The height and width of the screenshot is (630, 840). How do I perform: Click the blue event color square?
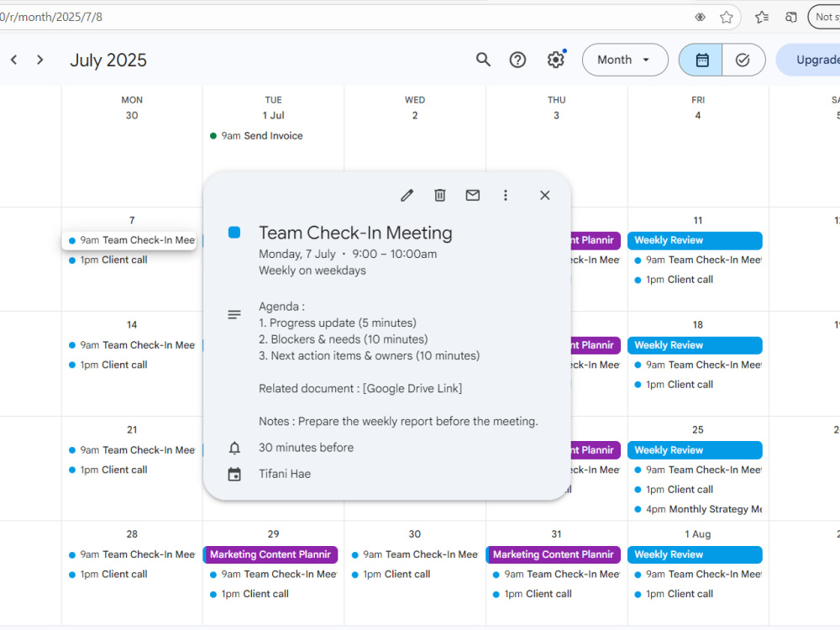point(234,233)
